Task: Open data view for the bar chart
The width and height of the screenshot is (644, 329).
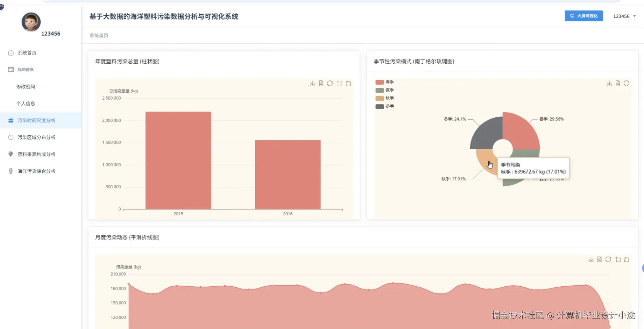Action: [x=321, y=83]
